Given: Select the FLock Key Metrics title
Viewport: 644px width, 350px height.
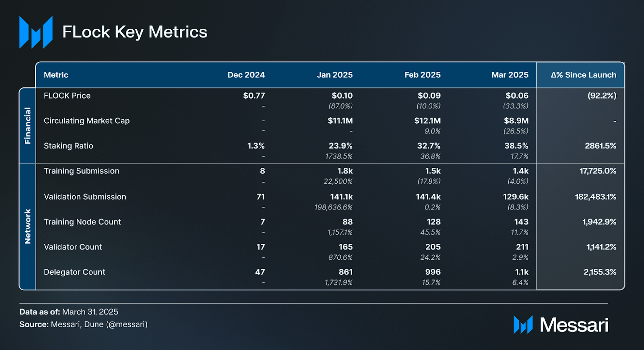Looking at the screenshot, I should pos(135,32).
